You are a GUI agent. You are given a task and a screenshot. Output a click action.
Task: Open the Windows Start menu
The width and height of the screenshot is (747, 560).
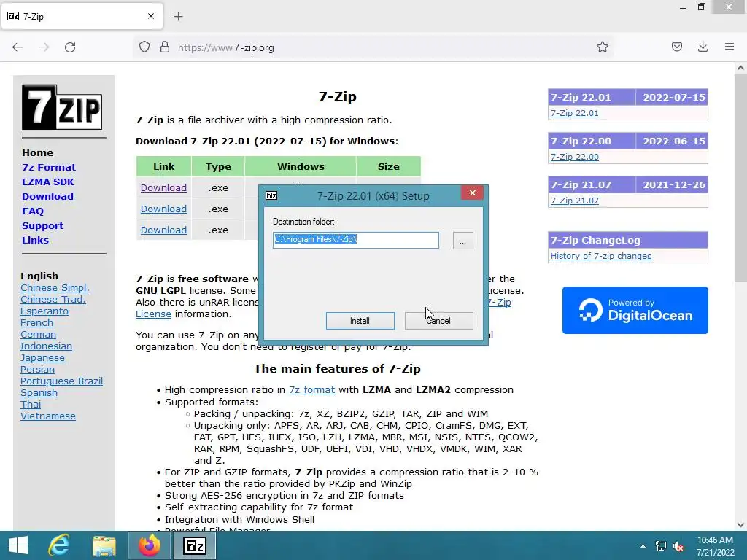[x=18, y=545]
